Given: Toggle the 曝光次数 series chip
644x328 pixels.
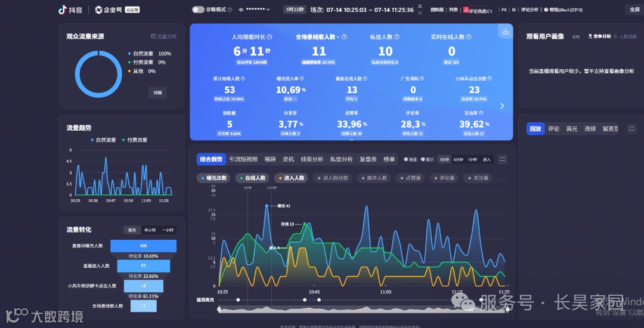Looking at the screenshot, I should point(213,178).
